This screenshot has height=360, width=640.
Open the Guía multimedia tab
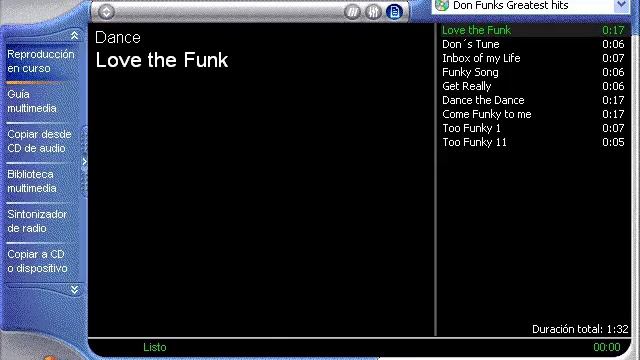(x=32, y=101)
